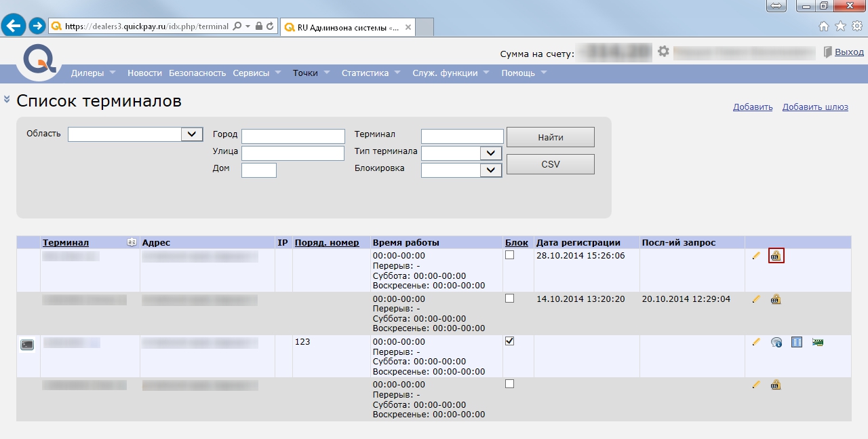Viewport: 868px width, 439px height.
Task: Click the terminal device icon left of the third row
Action: pyautogui.click(x=27, y=345)
